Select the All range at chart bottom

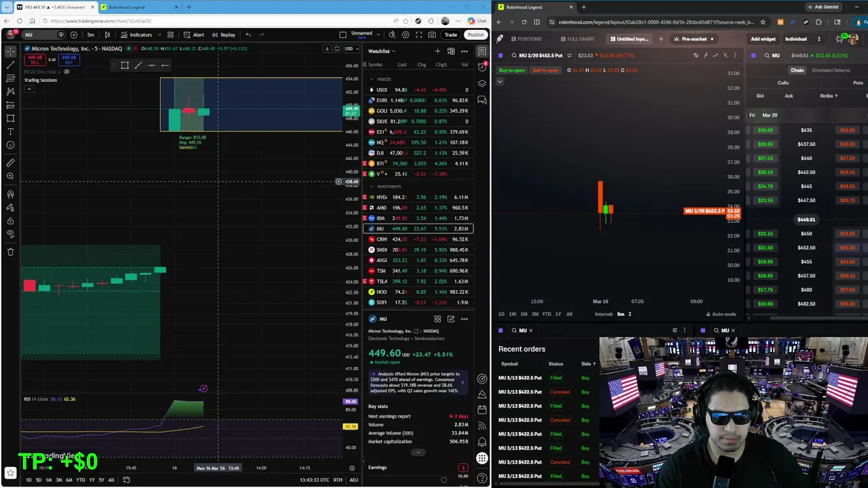[x=111, y=480]
